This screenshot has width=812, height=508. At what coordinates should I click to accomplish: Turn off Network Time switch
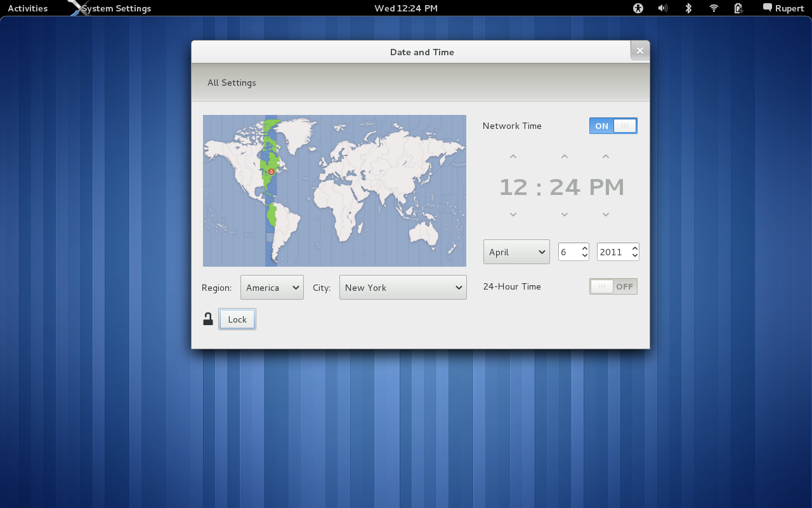(x=613, y=126)
